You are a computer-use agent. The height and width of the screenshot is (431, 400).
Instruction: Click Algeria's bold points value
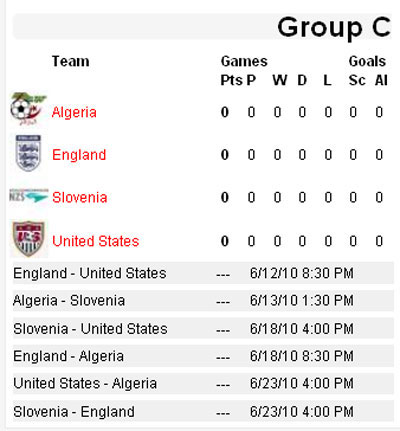coord(225,112)
